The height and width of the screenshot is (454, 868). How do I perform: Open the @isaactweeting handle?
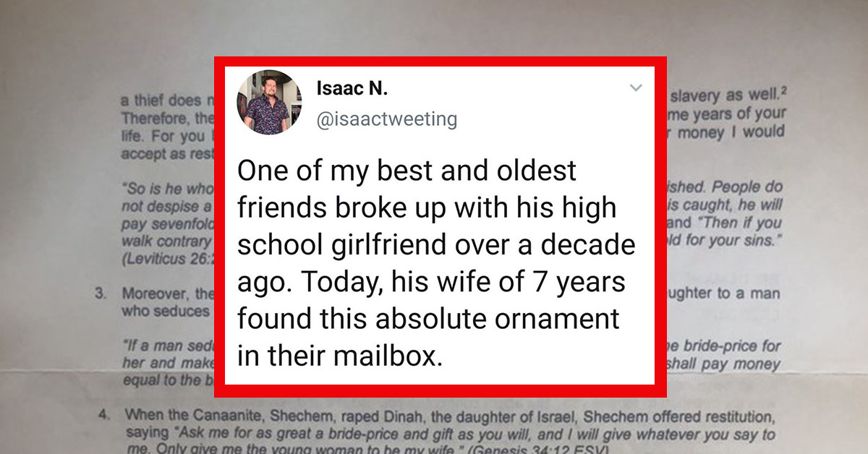pos(386,118)
